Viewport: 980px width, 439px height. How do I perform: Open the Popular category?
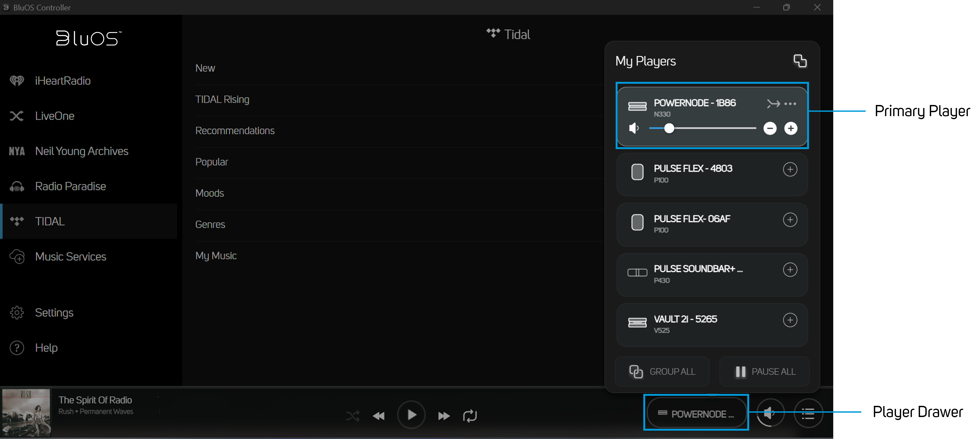399,162
